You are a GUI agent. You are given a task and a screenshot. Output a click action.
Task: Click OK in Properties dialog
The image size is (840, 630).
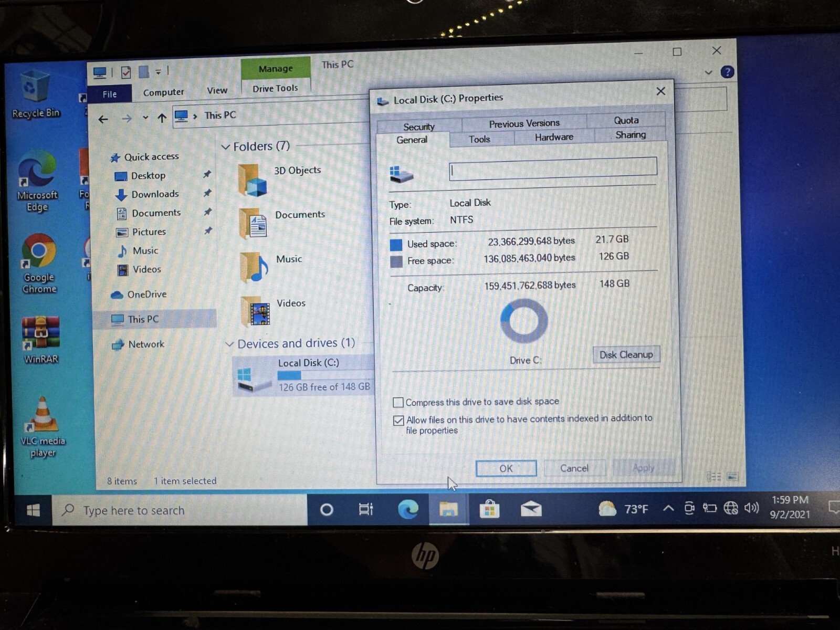click(506, 468)
